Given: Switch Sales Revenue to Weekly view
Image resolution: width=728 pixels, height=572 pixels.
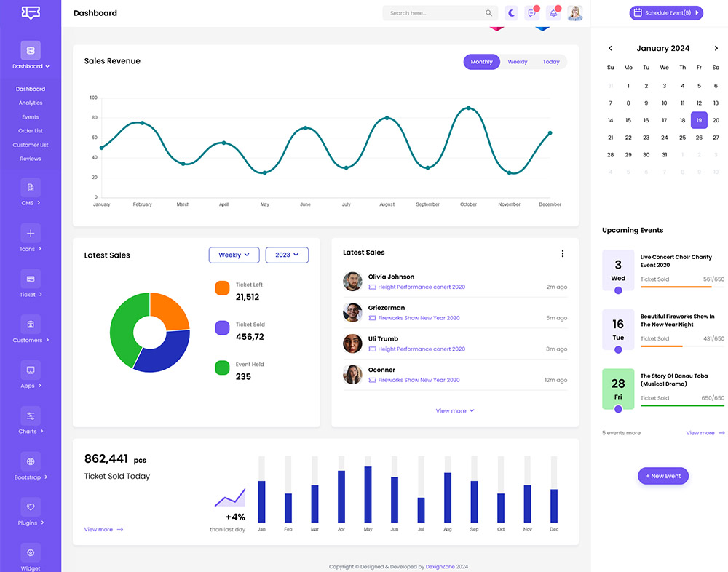Looking at the screenshot, I should tap(518, 62).
